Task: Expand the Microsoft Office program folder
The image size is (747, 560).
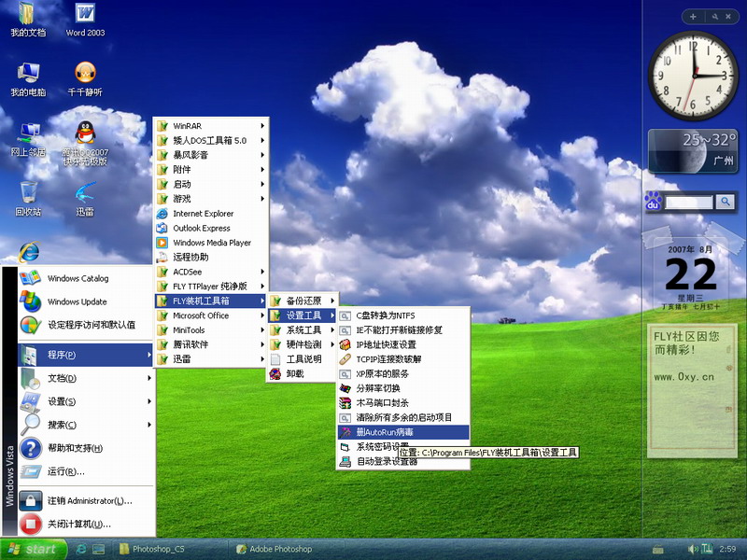Action: coord(211,315)
